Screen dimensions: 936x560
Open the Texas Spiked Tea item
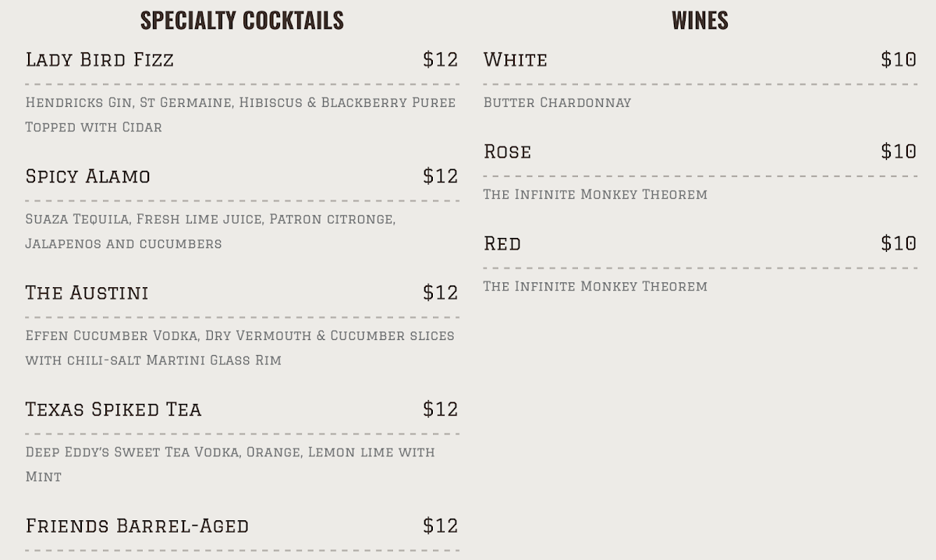(113, 409)
